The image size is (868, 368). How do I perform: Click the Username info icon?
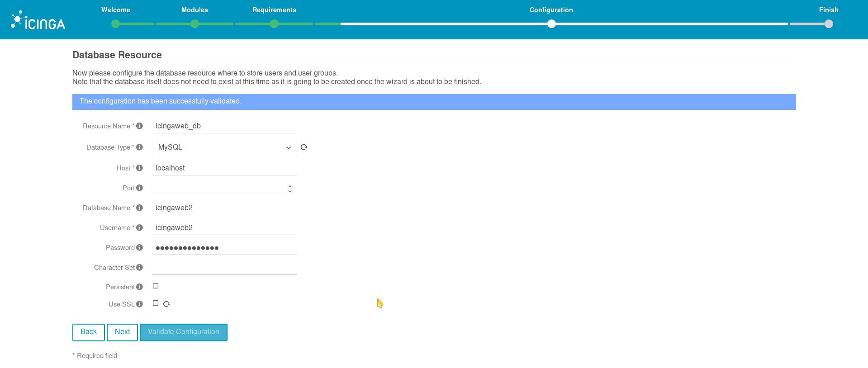tap(139, 227)
